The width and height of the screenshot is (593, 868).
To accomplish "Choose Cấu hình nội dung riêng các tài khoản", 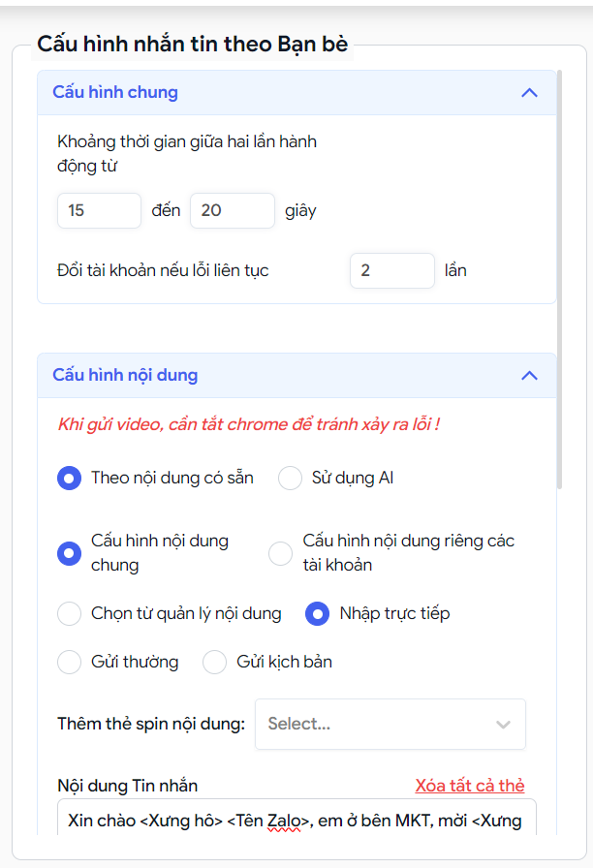I will (281, 553).
